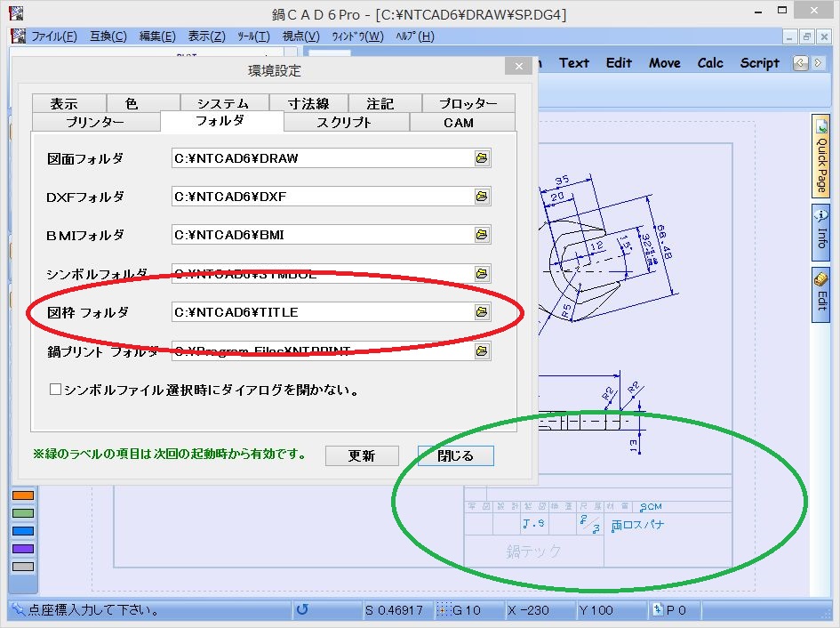Browse for the 鍋プリントフォルダ path

[482, 350]
